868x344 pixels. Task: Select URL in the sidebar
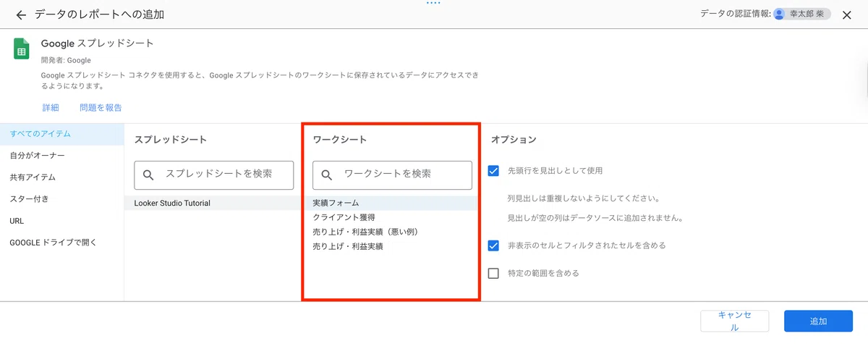pos(62,221)
